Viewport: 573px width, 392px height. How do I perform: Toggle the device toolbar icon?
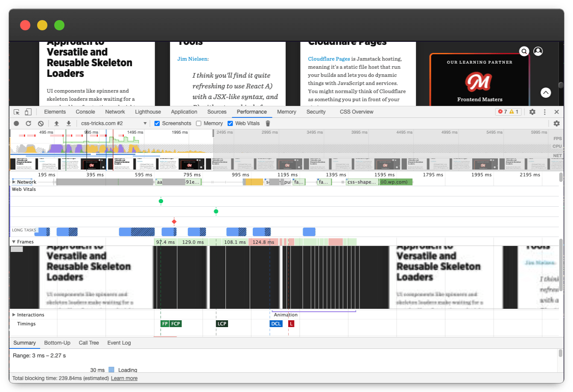click(28, 112)
